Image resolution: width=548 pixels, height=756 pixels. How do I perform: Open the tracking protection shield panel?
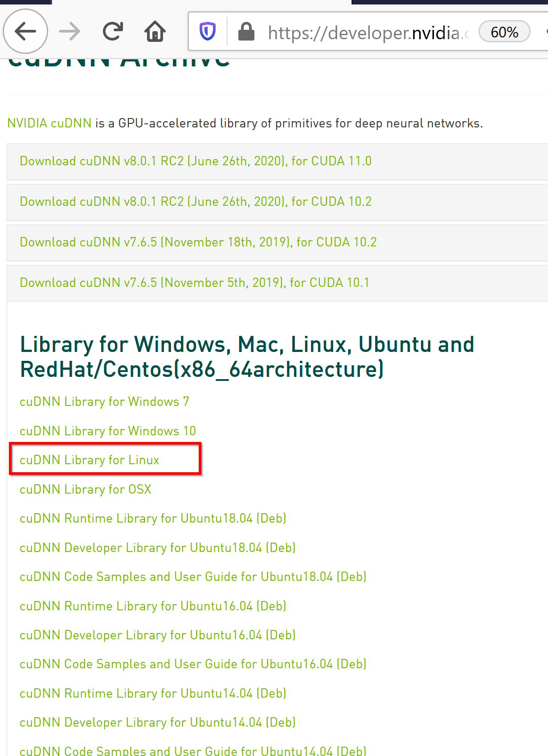[x=208, y=32]
